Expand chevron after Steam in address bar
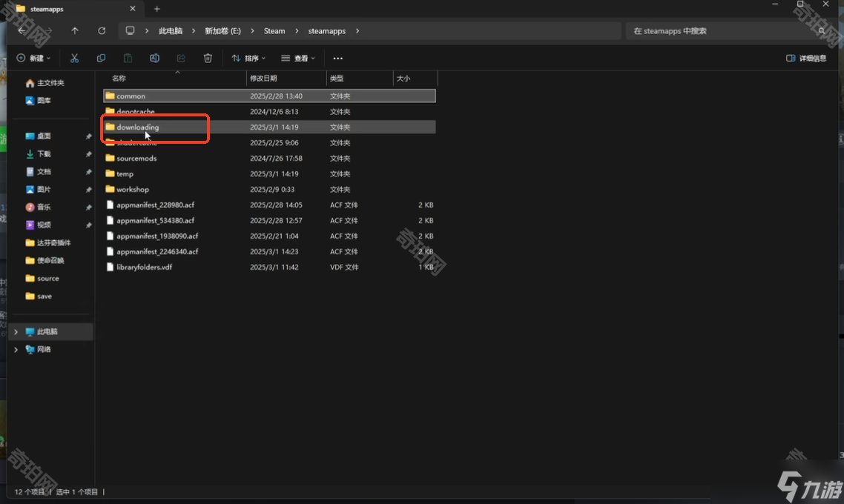This screenshot has width=844, height=504. tap(297, 30)
